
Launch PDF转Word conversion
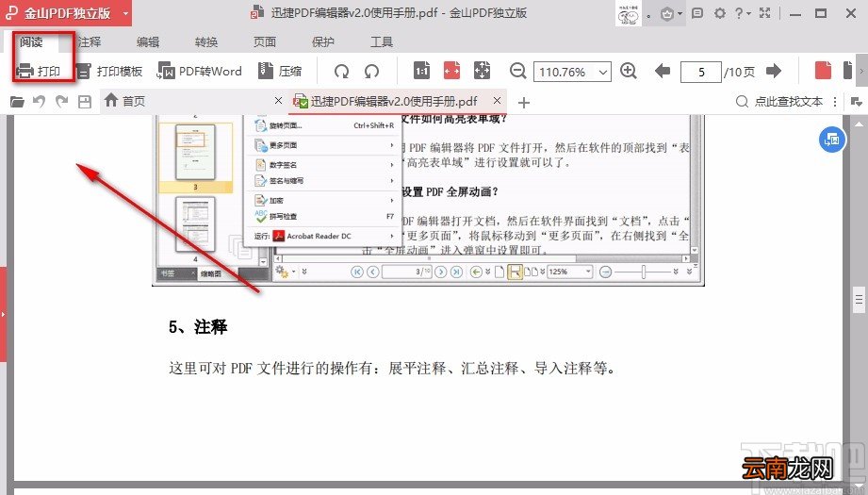(200, 71)
